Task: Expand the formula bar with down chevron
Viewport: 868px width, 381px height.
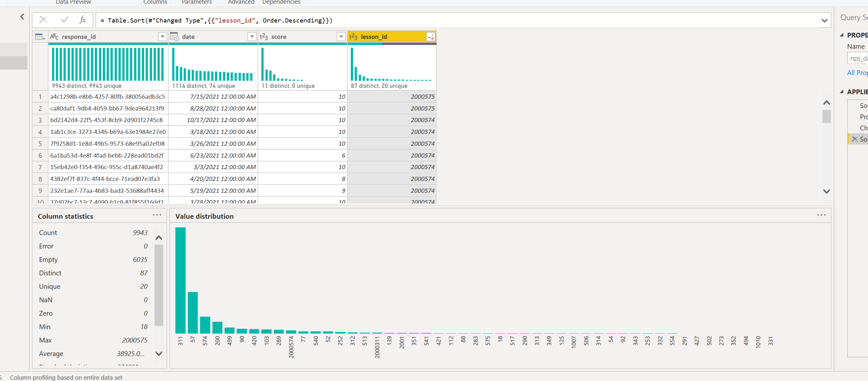Action: tap(824, 21)
